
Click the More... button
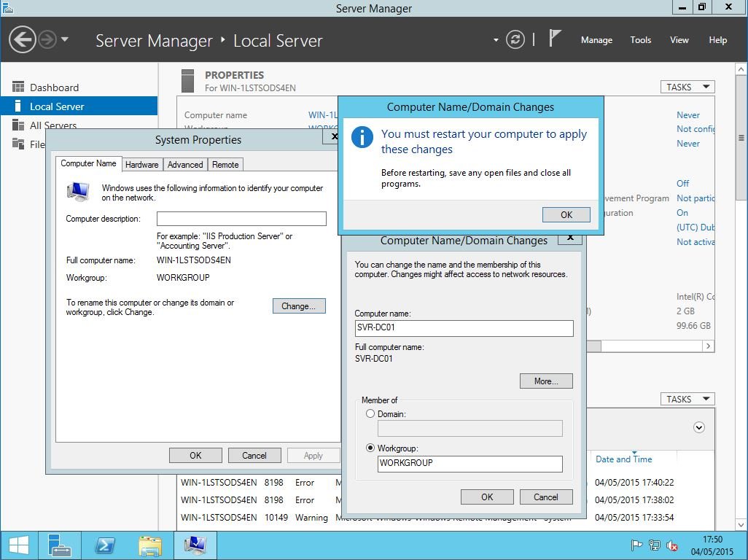point(546,381)
